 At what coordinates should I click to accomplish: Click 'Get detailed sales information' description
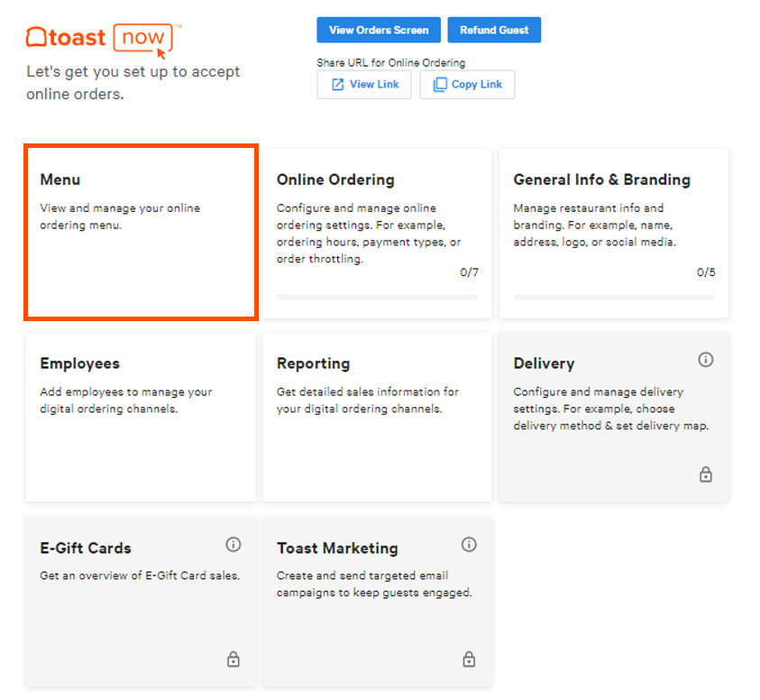[368, 400]
